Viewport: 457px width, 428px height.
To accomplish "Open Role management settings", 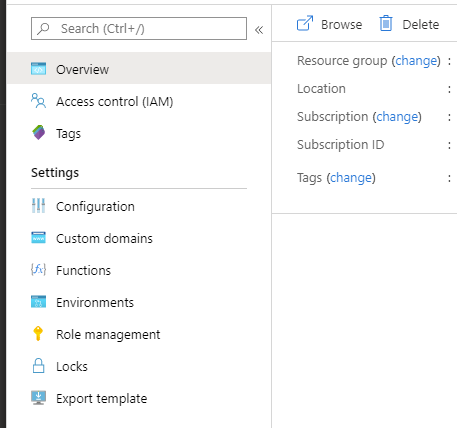I will tap(139, 334).
